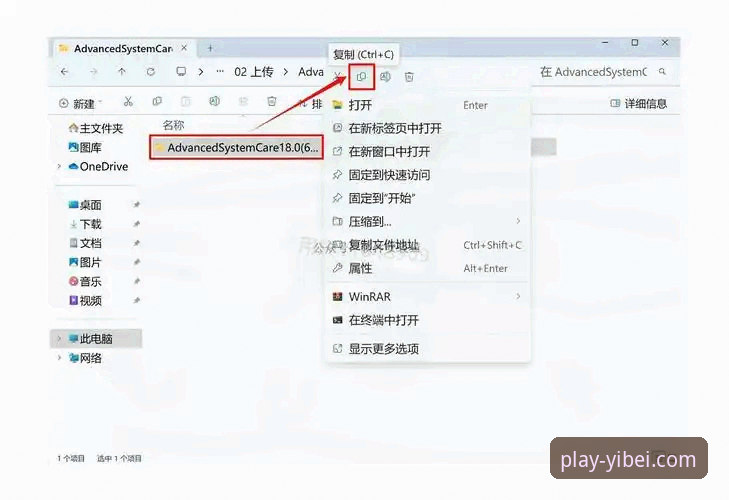This screenshot has width=729, height=500.
Task: Click the Copy icon in context menu
Action: 361,77
